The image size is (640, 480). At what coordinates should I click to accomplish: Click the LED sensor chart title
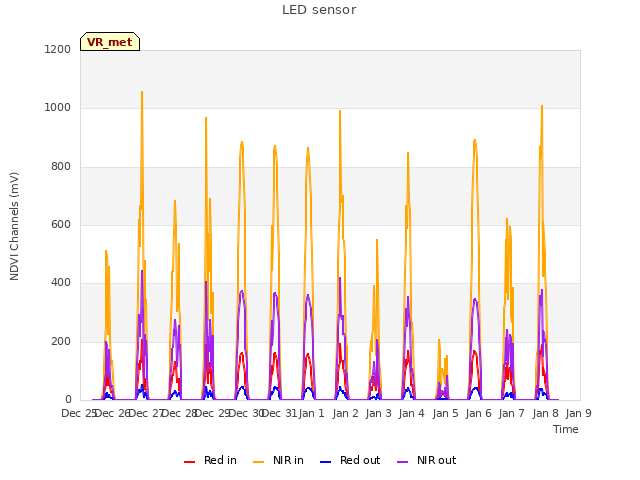319,10
